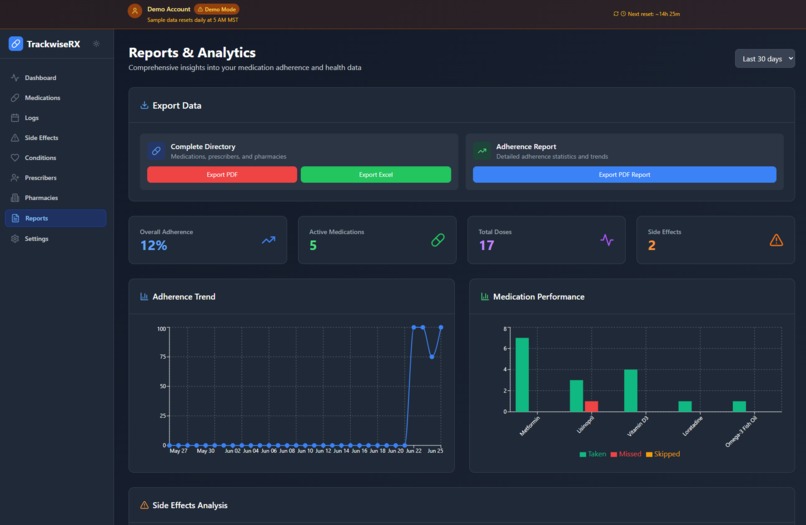The height and width of the screenshot is (525, 806).
Task: Click the Active Medications pill icon
Action: [x=438, y=240]
